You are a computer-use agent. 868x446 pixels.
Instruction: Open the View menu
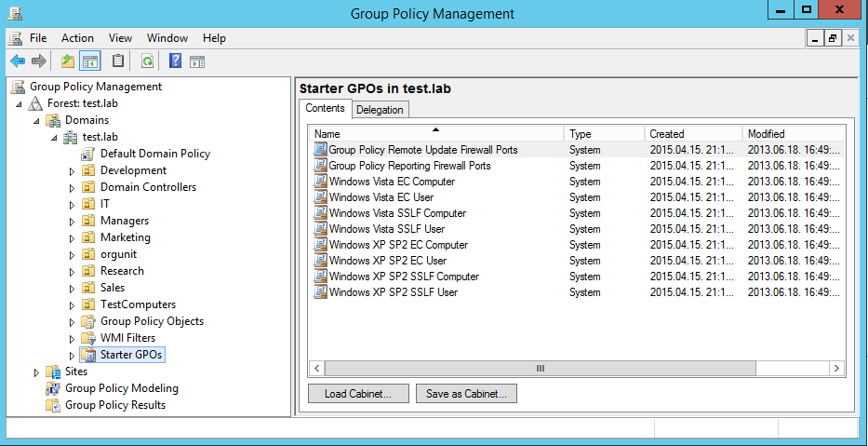pyautogui.click(x=120, y=38)
